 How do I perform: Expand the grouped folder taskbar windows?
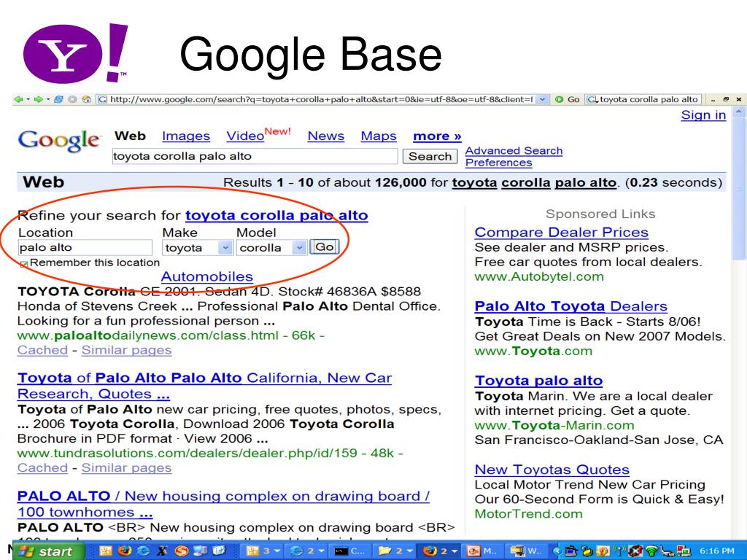click(x=395, y=551)
